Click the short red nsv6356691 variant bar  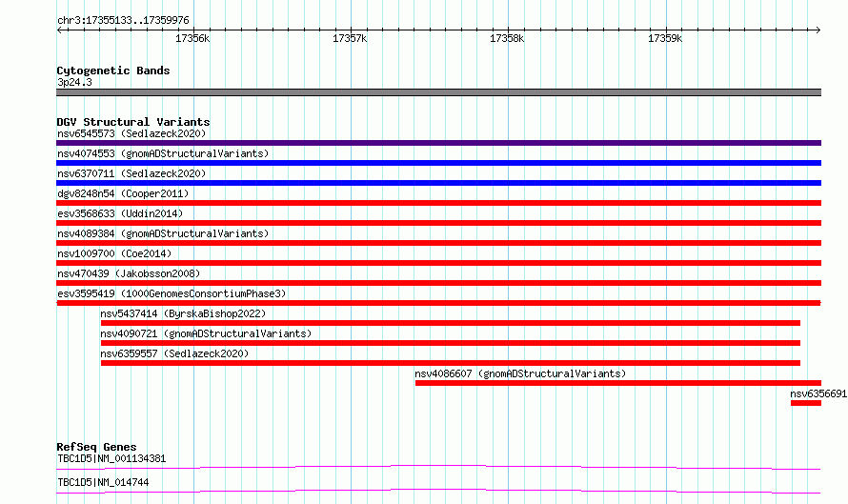click(x=806, y=403)
